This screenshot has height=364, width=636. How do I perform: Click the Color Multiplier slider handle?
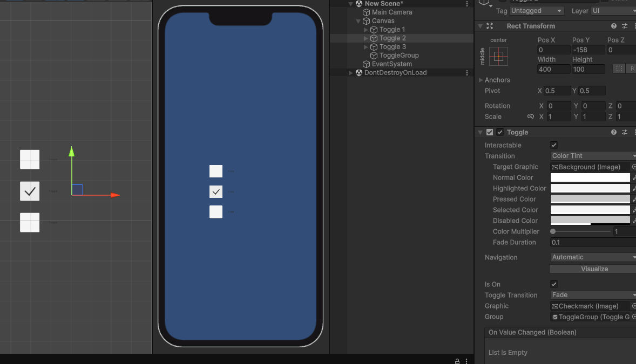click(553, 231)
